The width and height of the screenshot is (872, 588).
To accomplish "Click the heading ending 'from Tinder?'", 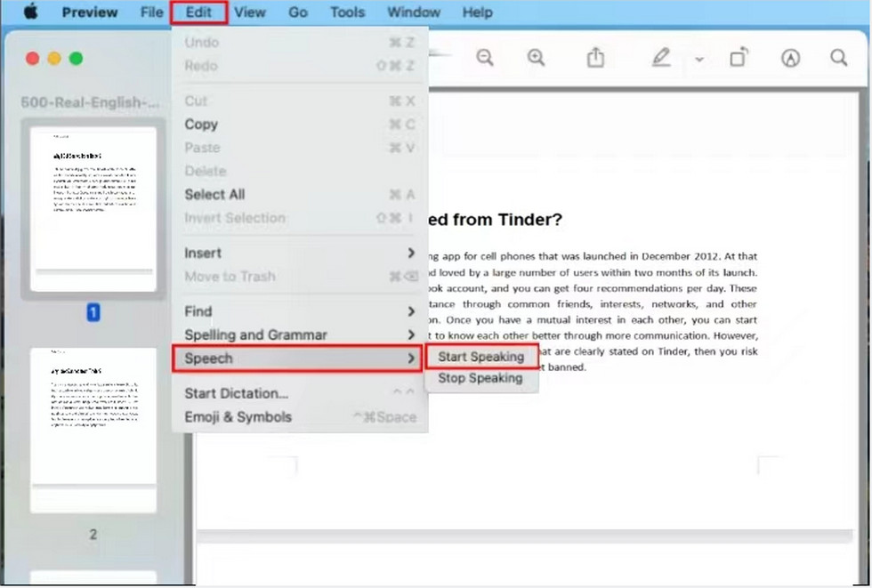I will pyautogui.click(x=495, y=220).
